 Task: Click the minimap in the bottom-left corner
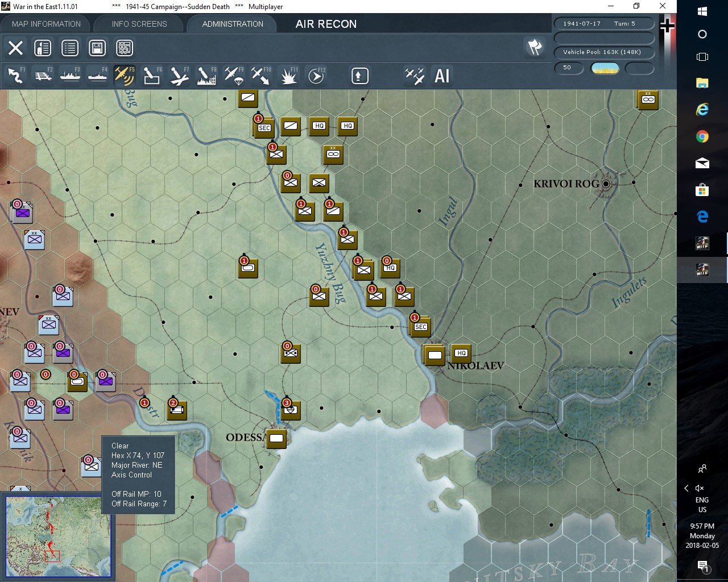(x=57, y=536)
